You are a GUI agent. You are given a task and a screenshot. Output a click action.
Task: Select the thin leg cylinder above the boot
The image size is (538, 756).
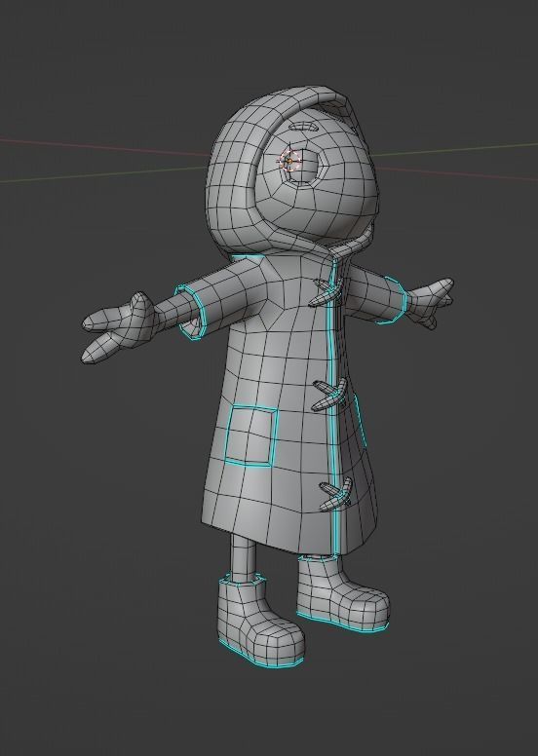(243, 559)
